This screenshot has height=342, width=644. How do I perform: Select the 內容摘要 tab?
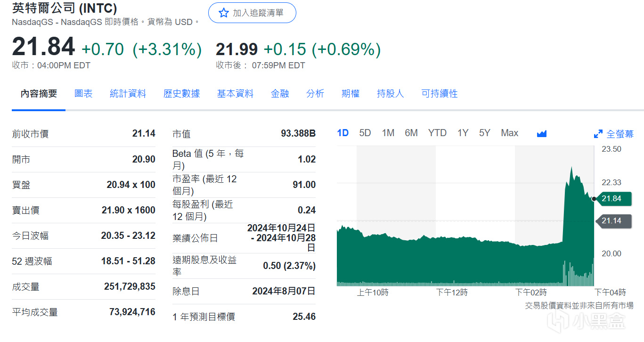click(x=39, y=94)
